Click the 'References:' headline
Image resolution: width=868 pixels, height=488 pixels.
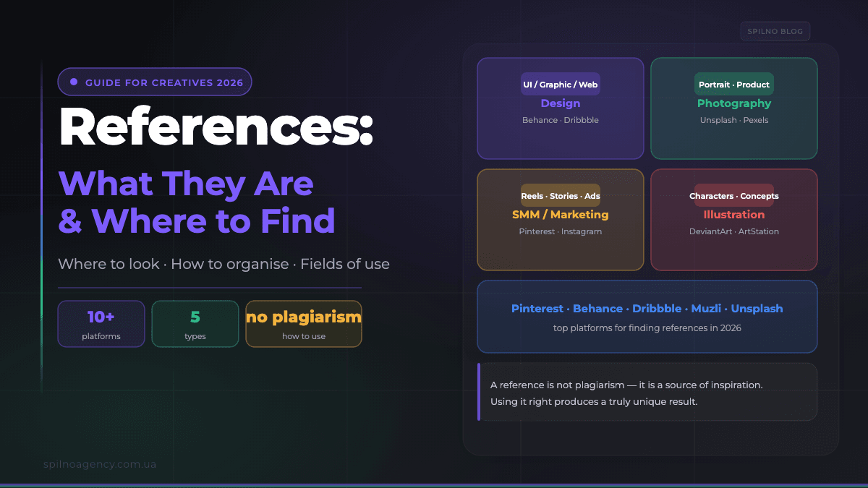(x=216, y=127)
